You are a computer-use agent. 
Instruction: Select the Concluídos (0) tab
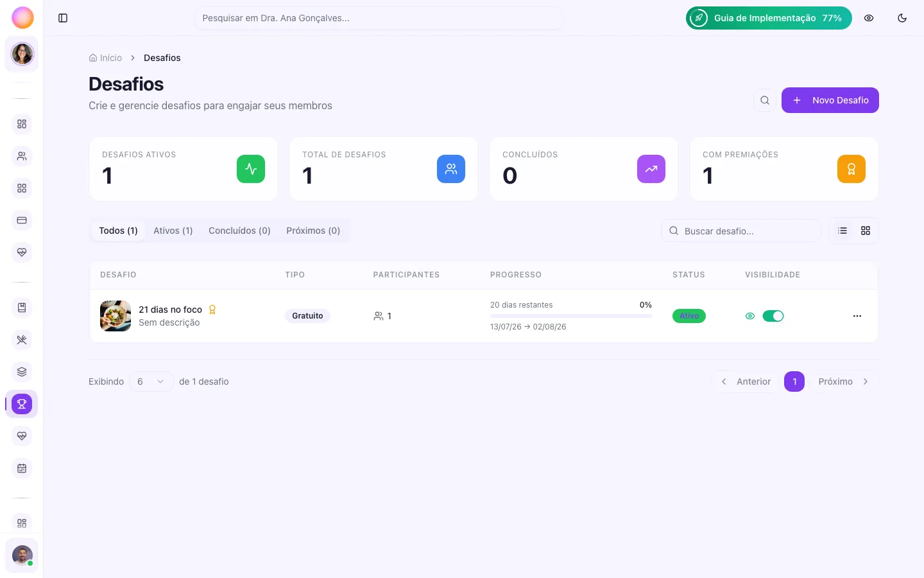coord(239,231)
